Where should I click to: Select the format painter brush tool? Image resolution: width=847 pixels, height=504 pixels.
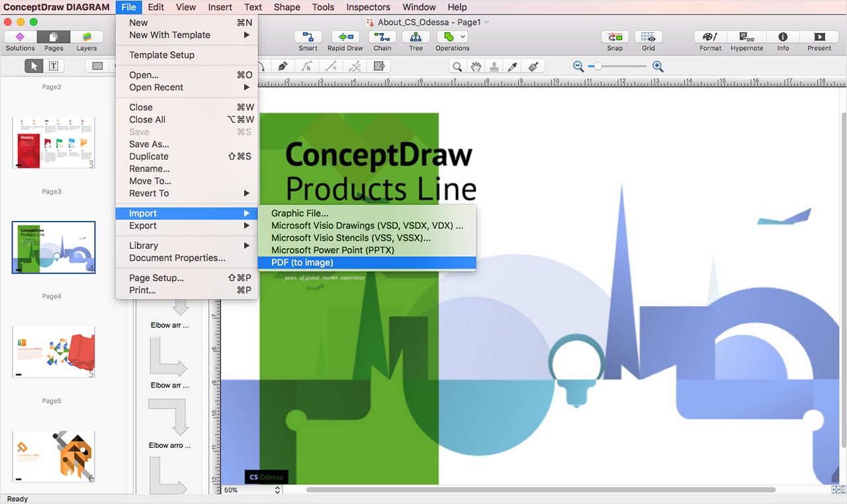pos(533,66)
